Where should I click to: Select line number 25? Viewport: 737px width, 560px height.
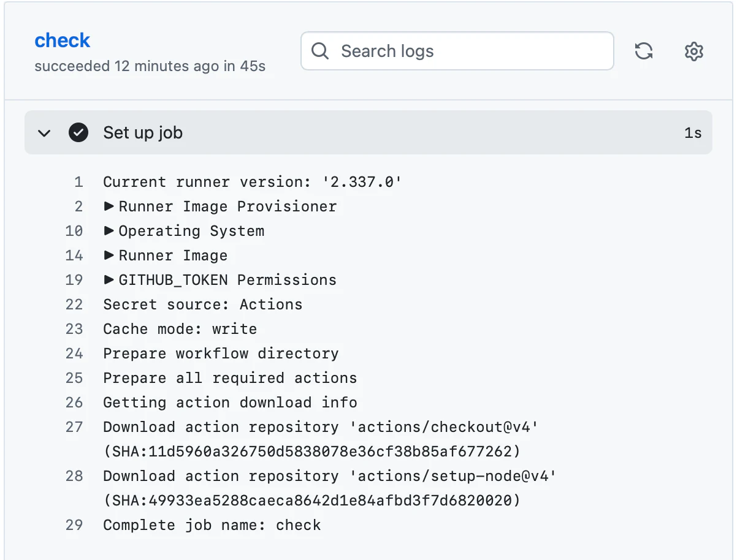tap(74, 378)
